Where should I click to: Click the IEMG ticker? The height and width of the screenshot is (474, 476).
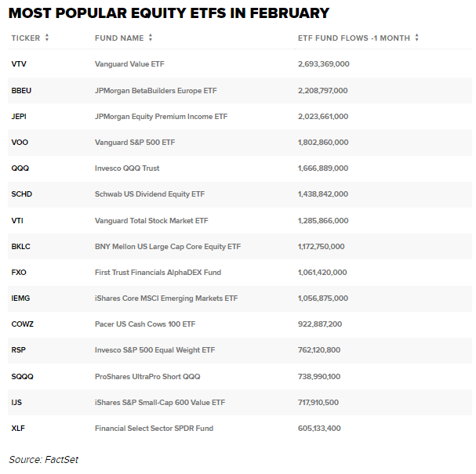tap(21, 298)
